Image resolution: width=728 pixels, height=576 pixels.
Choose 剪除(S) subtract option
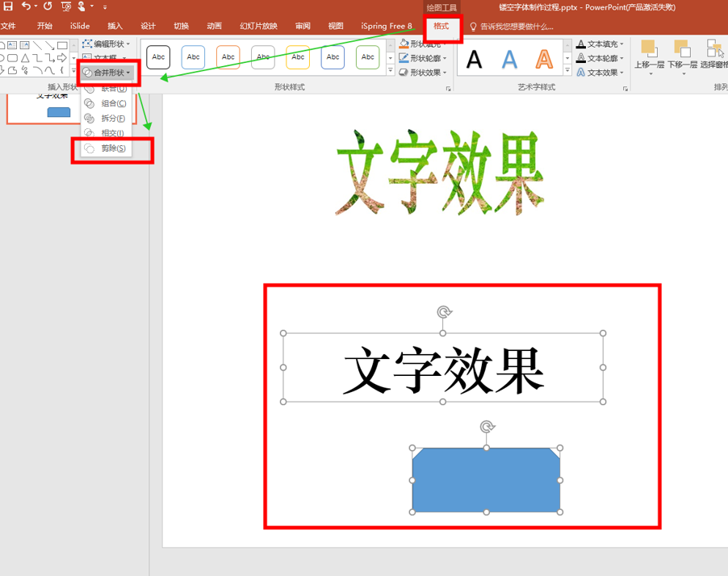coord(107,148)
